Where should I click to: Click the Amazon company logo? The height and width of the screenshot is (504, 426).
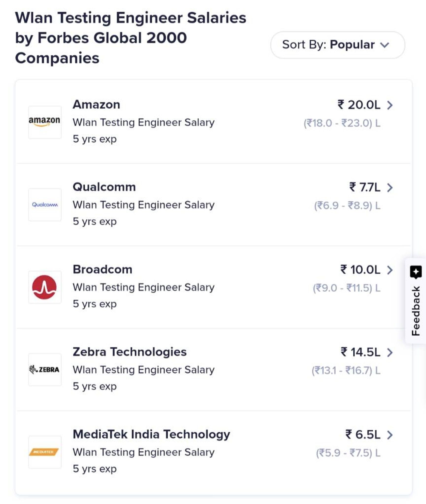pos(45,122)
